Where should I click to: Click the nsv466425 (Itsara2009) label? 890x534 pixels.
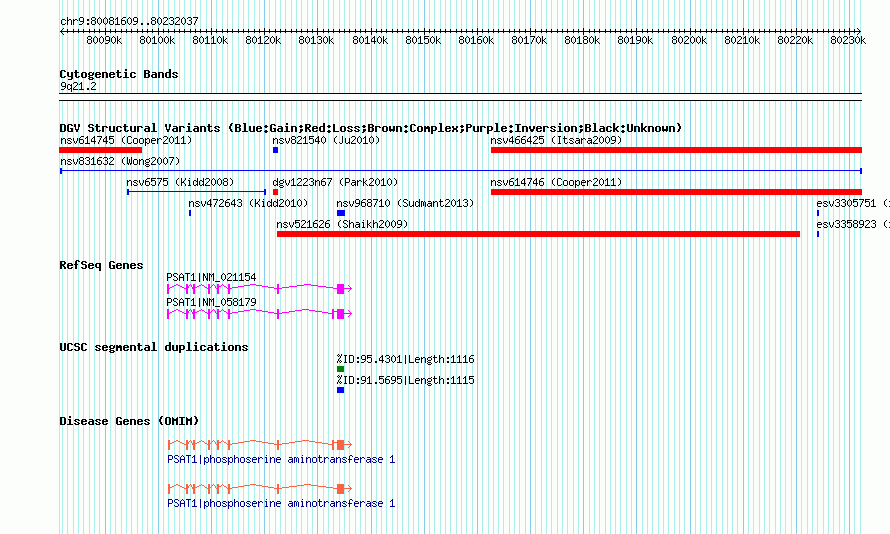tap(556, 140)
